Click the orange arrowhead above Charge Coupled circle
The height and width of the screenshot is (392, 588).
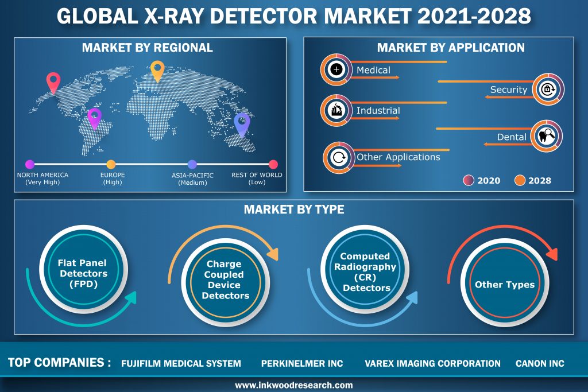[x=273, y=254]
